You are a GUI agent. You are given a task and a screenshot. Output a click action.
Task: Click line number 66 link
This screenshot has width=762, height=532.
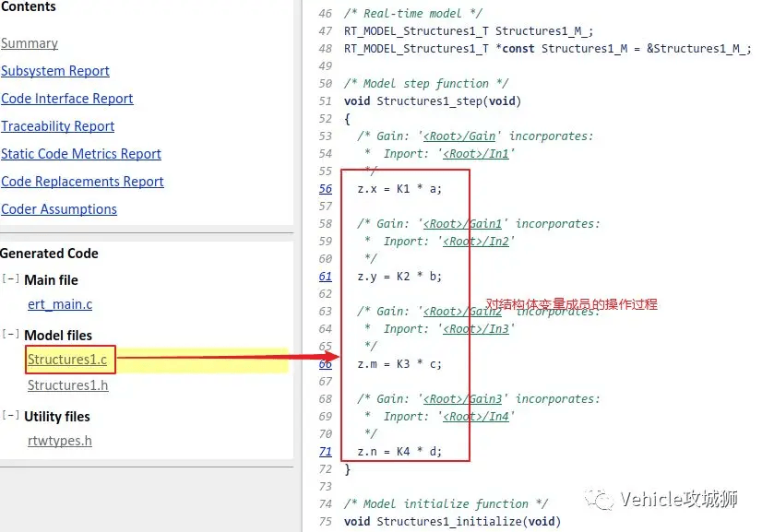coord(326,364)
